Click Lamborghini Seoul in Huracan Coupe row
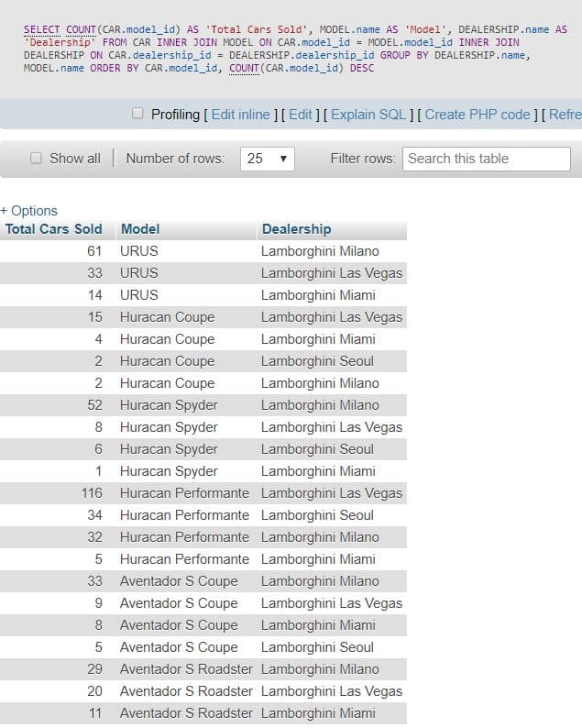The width and height of the screenshot is (582, 728). coord(317,361)
